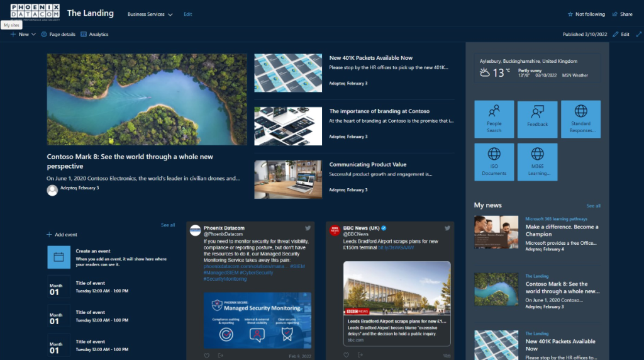Open the Standard Responses tile
The height and width of the screenshot is (360, 644).
pos(580,119)
